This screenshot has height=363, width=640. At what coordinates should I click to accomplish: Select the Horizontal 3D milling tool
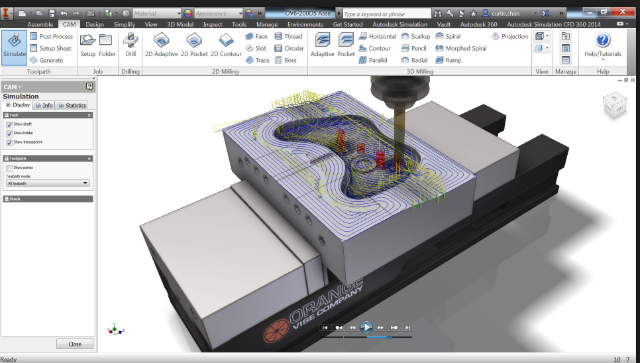pos(378,36)
